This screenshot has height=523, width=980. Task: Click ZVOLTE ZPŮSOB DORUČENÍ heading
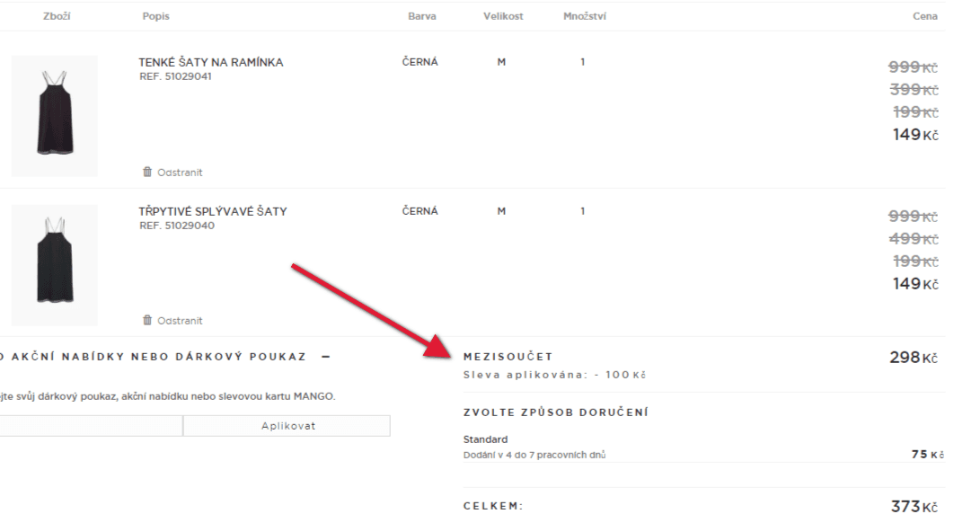click(x=556, y=412)
